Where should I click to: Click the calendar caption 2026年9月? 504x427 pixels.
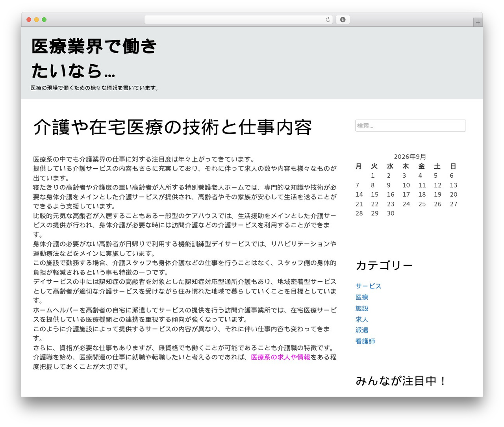410,157
